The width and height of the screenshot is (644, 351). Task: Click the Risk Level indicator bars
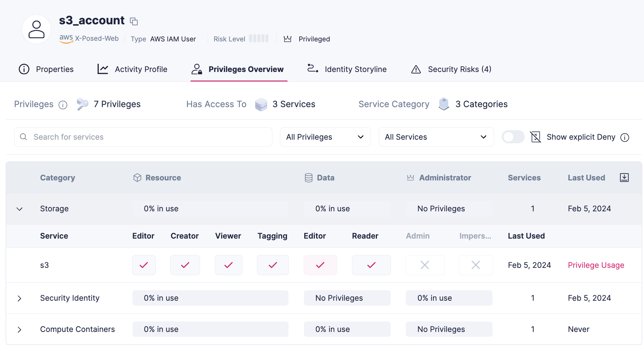(259, 39)
